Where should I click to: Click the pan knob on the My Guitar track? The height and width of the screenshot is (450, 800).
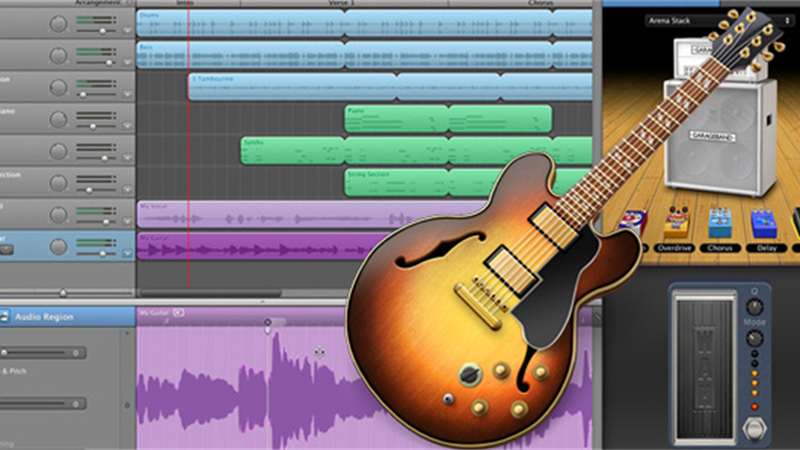pyautogui.click(x=58, y=246)
